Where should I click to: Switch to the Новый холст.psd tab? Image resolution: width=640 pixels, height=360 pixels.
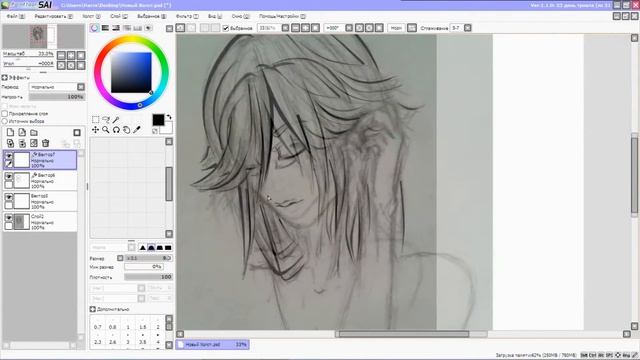(x=212, y=344)
